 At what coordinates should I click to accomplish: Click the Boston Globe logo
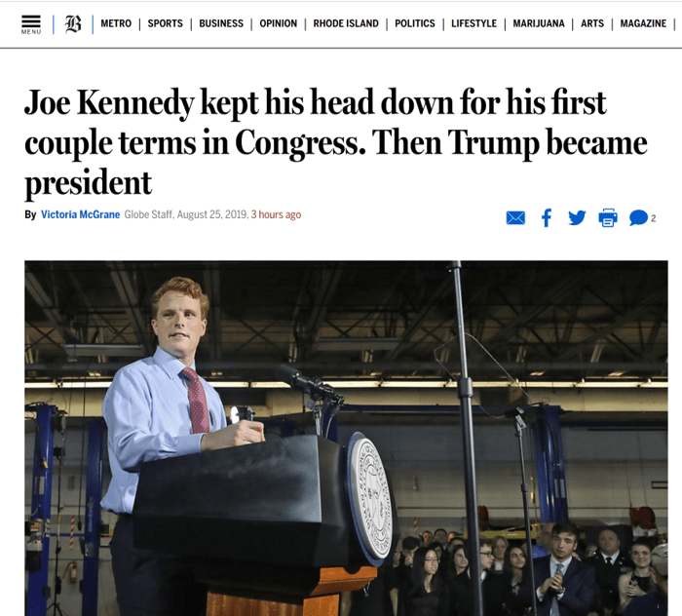[x=74, y=24]
